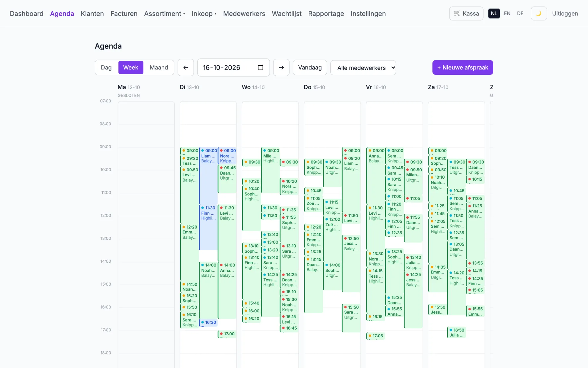The width and height of the screenshot is (588, 368).
Task: Open Friday 13:40 Julia appointment
Action: pyautogui.click(x=413, y=262)
